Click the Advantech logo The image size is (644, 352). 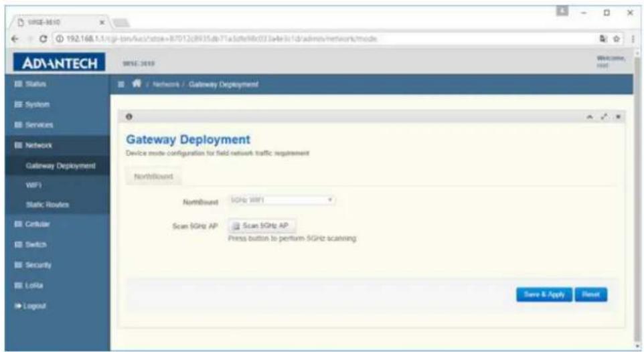59,63
